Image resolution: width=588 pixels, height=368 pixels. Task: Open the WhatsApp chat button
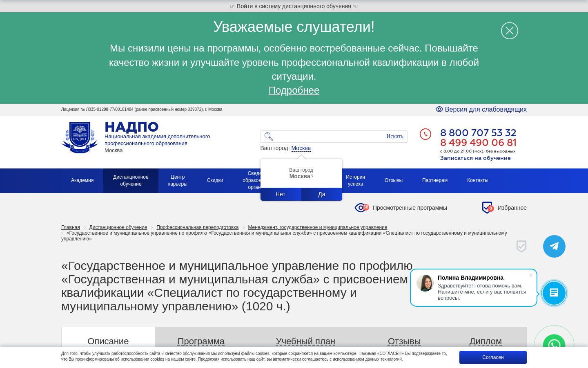click(554, 345)
